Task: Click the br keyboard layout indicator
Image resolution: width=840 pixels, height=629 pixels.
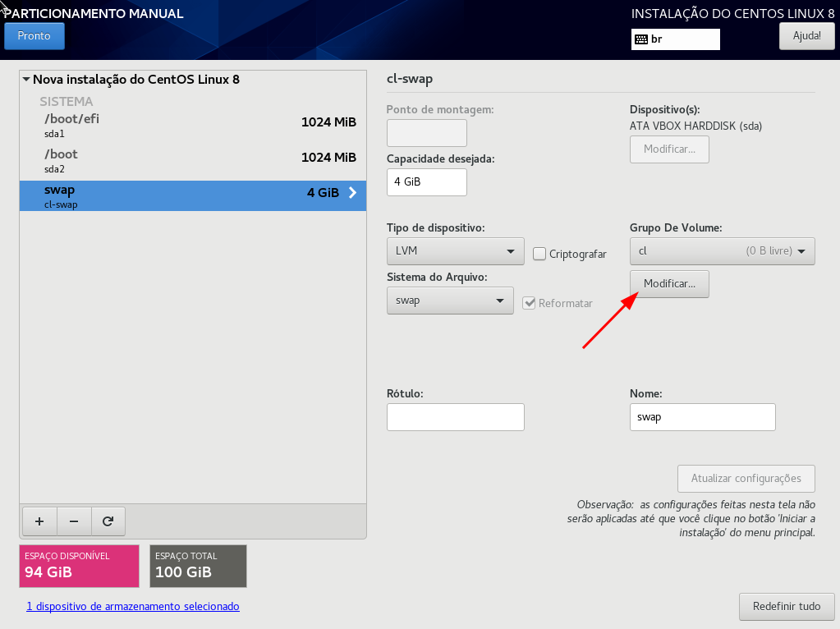Action: tap(676, 39)
